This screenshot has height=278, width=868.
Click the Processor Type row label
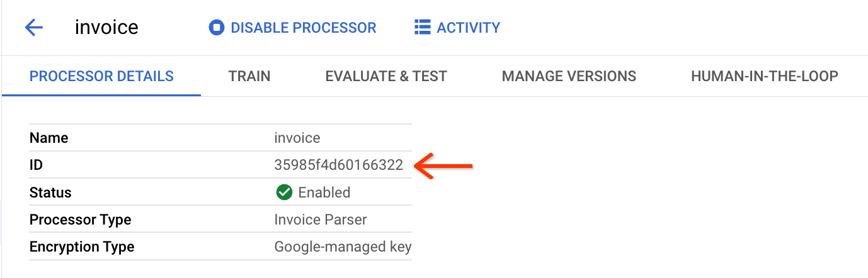click(80, 220)
